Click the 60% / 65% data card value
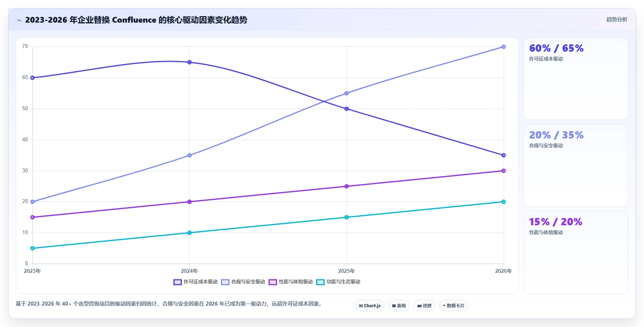 click(556, 48)
